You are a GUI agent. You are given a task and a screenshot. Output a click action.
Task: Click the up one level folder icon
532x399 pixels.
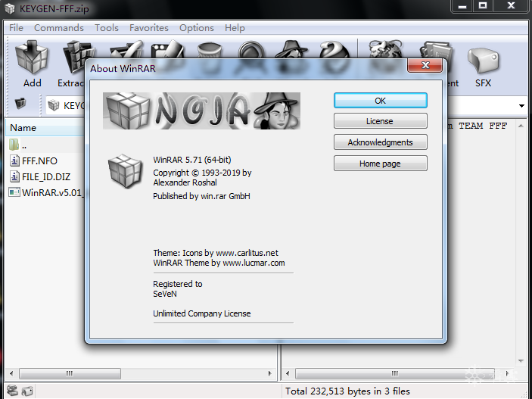tap(20, 103)
